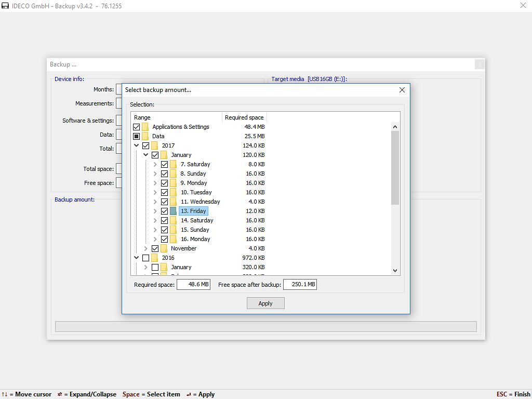Click the 7. Saturday folder icon

[174, 164]
